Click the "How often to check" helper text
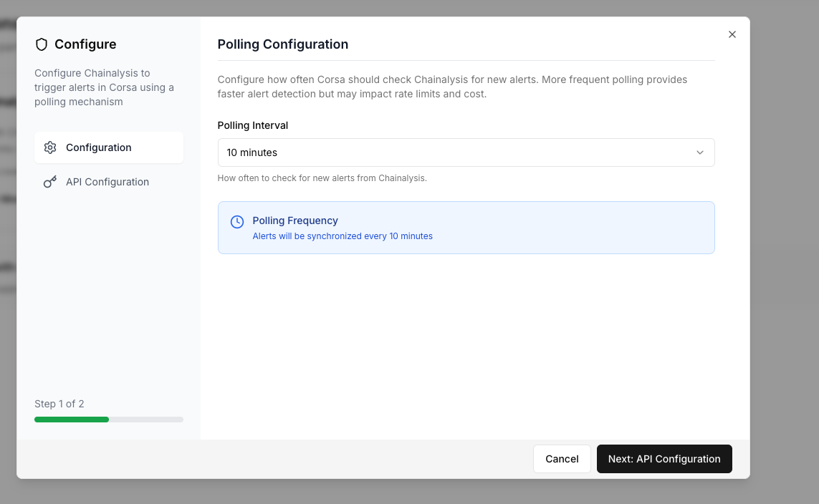The height and width of the screenshot is (504, 819). click(x=322, y=178)
